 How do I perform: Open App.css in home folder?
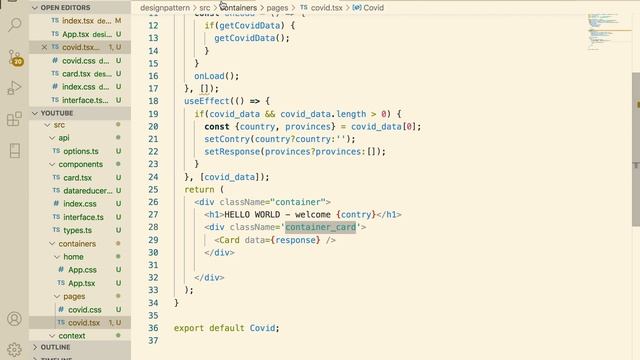tap(80, 270)
